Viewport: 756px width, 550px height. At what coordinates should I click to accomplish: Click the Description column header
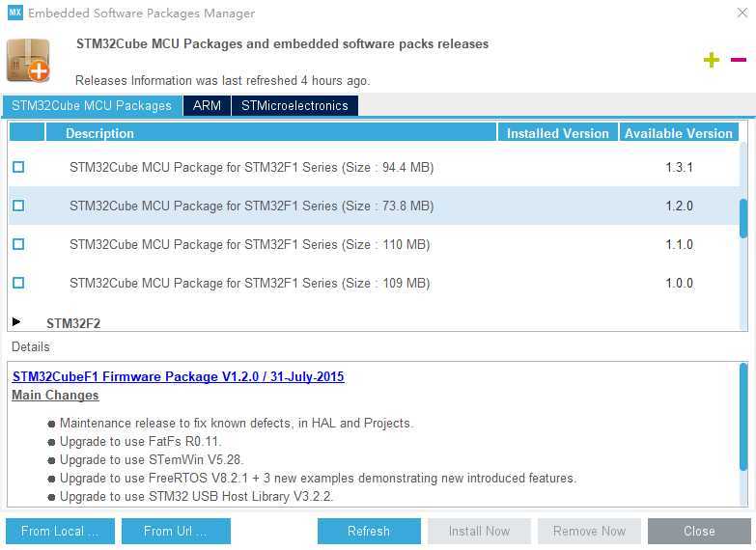pyautogui.click(x=271, y=133)
